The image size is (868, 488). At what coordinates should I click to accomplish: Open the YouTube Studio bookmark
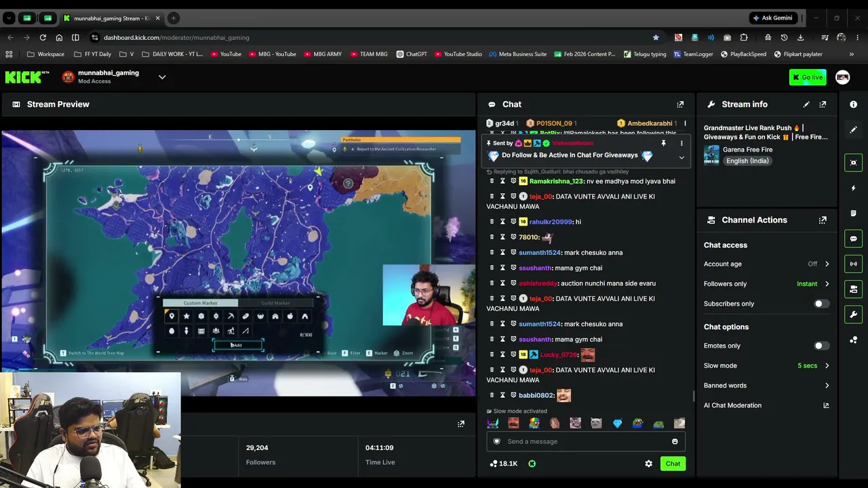pyautogui.click(x=458, y=54)
